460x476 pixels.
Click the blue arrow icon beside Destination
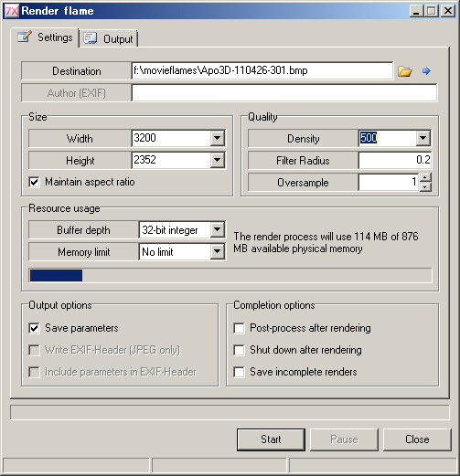click(426, 71)
